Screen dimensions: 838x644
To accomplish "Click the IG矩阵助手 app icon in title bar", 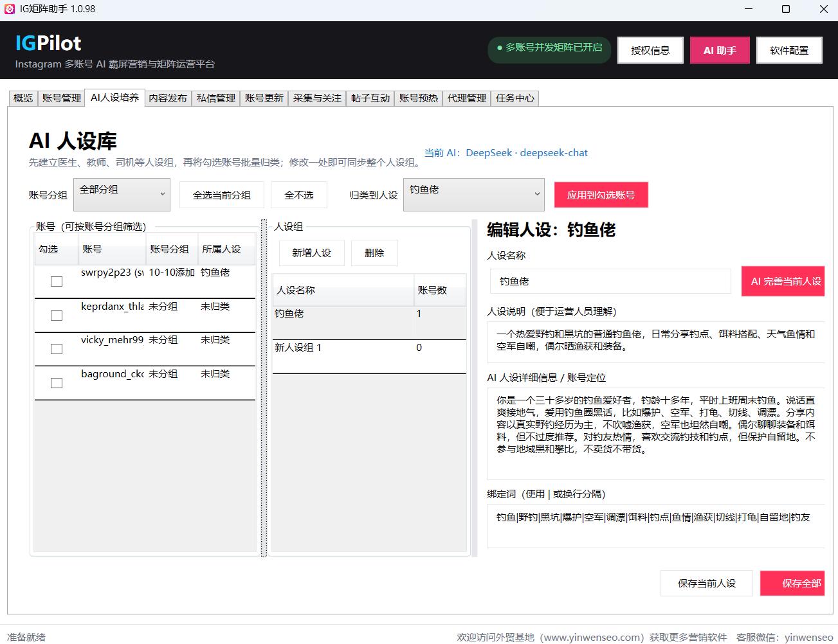I will coord(9,10).
